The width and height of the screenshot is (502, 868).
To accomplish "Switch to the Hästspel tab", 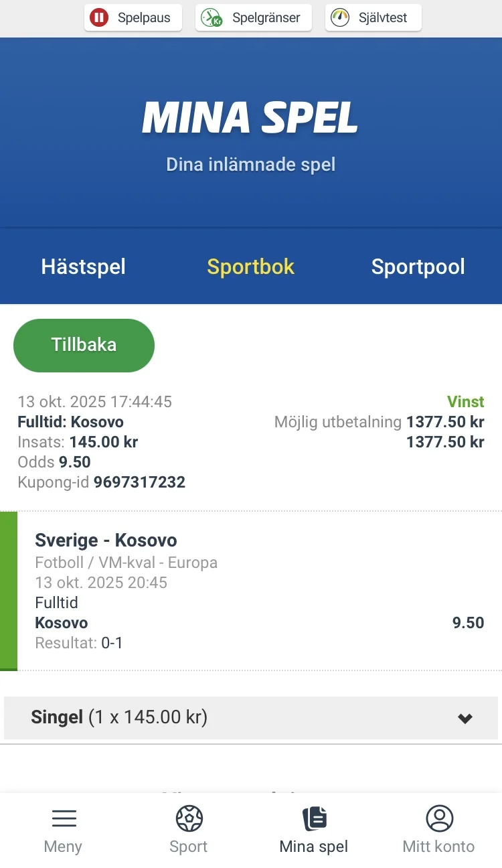I will coord(84,267).
